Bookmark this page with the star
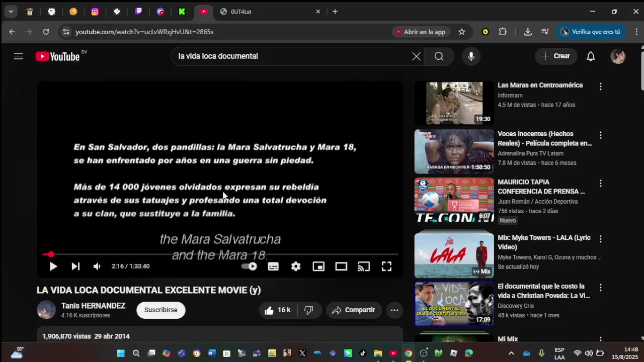 [462, 32]
